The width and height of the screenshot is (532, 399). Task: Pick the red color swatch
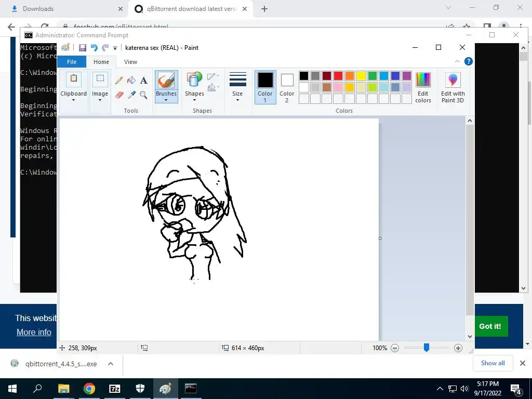[338, 76]
